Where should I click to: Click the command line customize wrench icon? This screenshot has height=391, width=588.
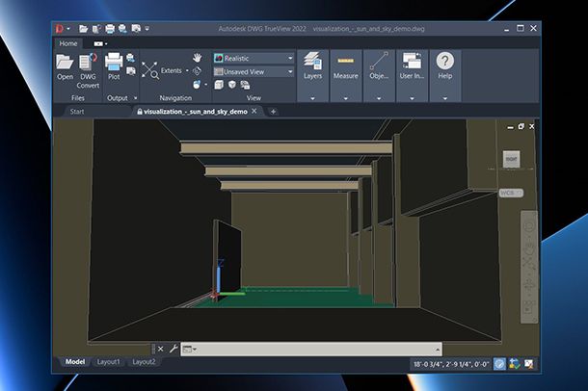pos(173,349)
